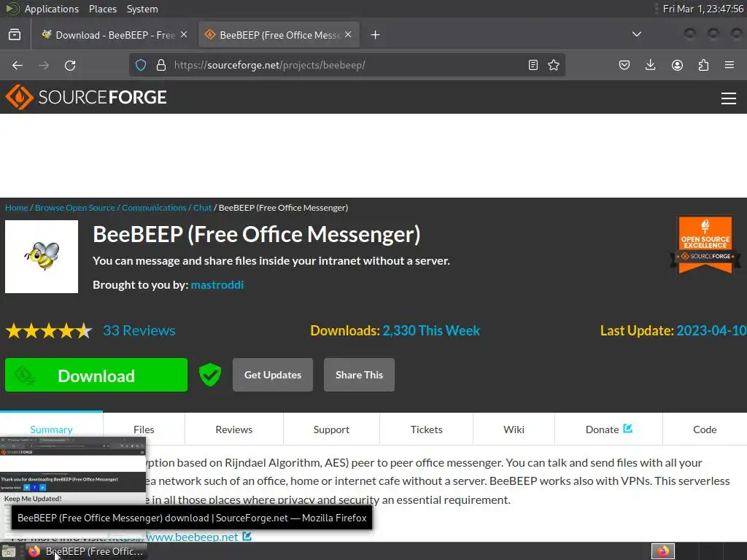Viewport: 747px width, 560px height.
Task: Open the Donate tab
Action: pyautogui.click(x=608, y=429)
